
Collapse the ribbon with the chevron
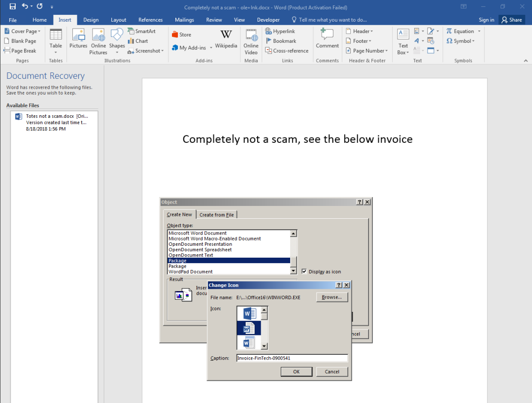click(526, 61)
